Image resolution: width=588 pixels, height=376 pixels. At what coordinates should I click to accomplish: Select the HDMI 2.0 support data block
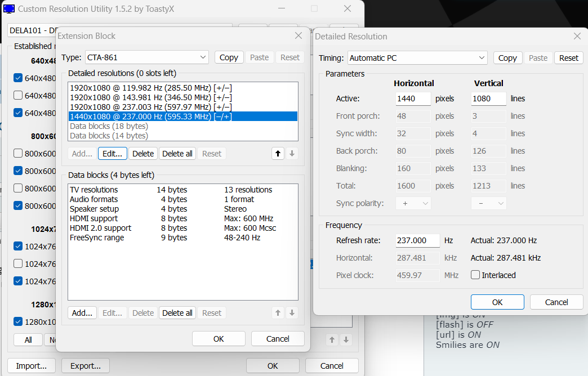(100, 228)
